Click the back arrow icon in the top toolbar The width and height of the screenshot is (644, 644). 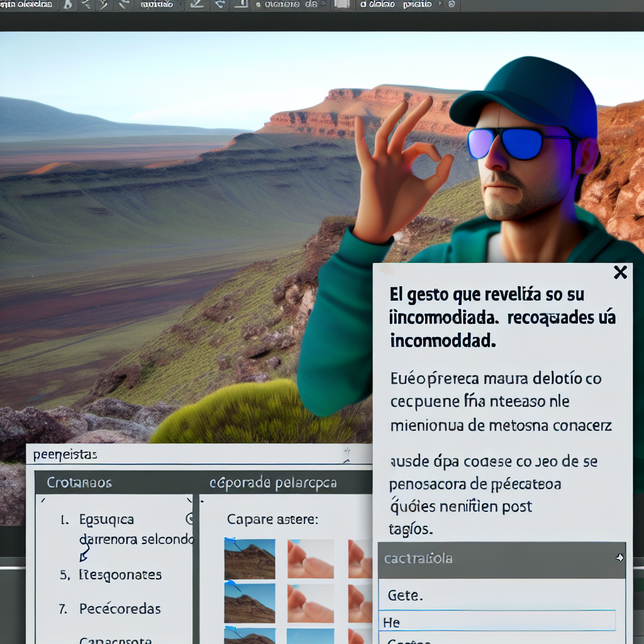tap(219, 5)
